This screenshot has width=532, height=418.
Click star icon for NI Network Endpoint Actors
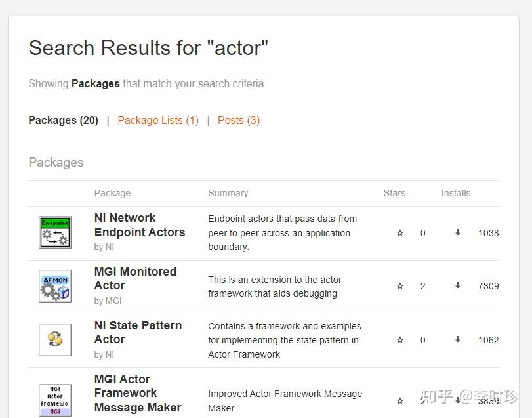pyautogui.click(x=400, y=233)
